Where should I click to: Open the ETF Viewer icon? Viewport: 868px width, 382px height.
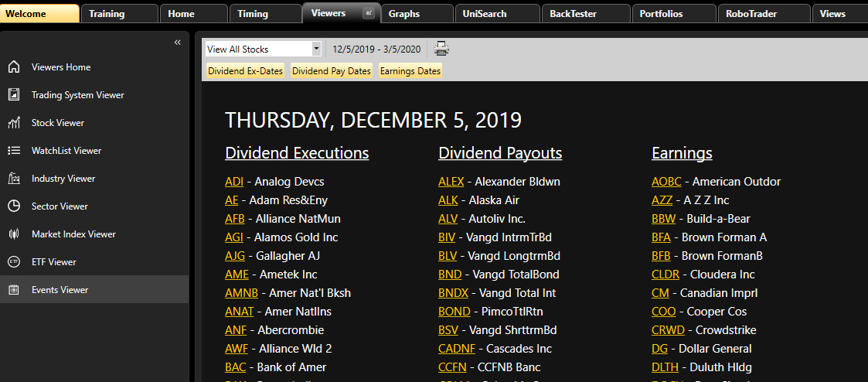tap(14, 262)
